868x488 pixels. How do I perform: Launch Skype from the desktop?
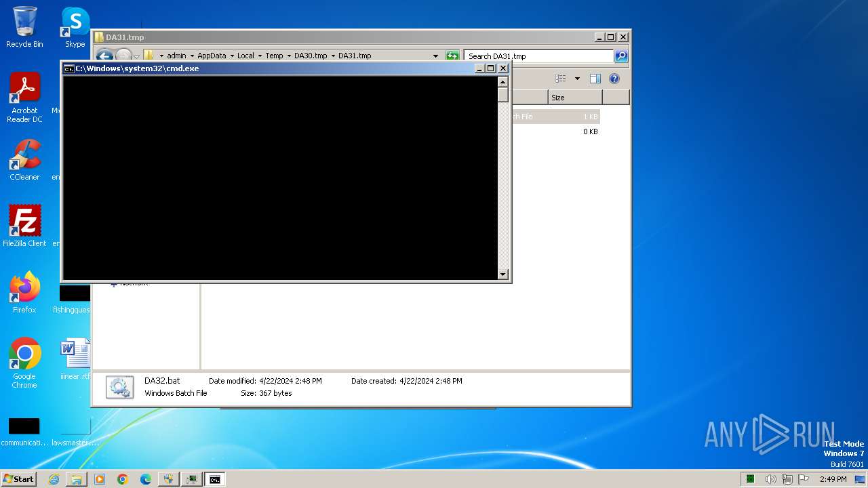(x=75, y=27)
